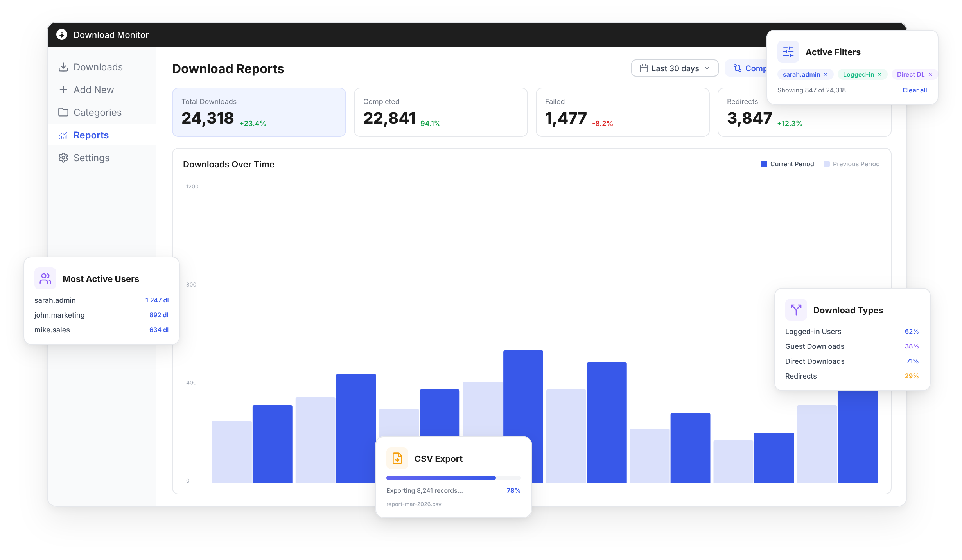Remove the Direct DL filter chip
962x560 pixels.
[x=930, y=74]
